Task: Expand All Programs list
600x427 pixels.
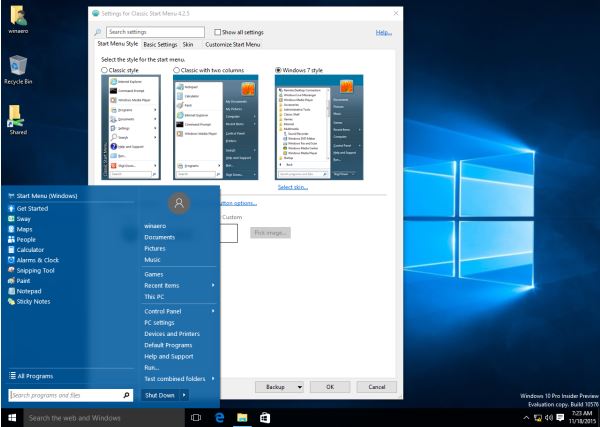Action: pyautogui.click(x=31, y=376)
